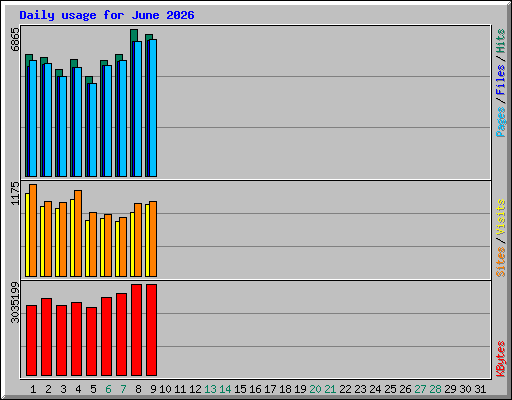The width and height of the screenshot is (512, 400).
Task: Click the day 6 cyan hits bar
Action: (108, 121)
